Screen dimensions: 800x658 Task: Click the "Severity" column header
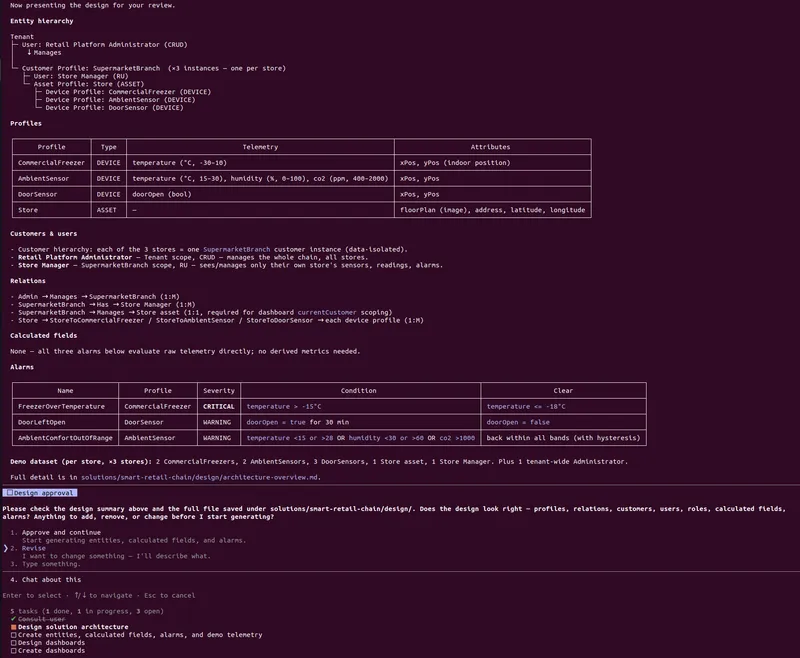219,391
